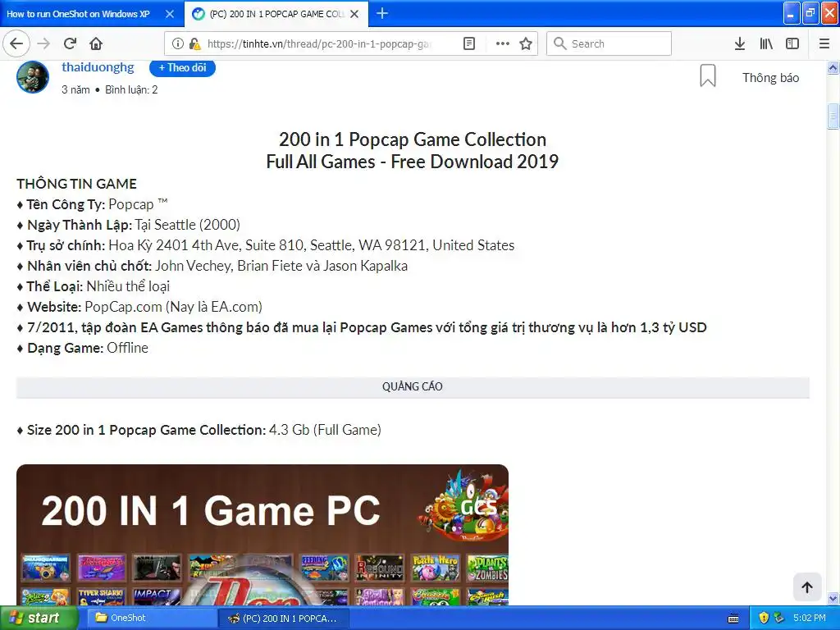Click the 5:02 PM clock

coord(810,618)
